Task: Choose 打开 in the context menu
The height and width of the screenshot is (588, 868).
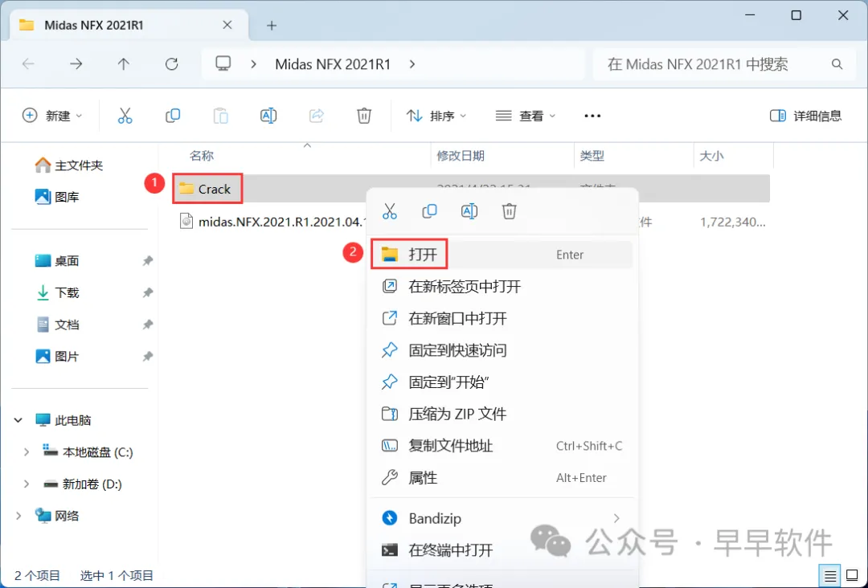Action: 502,255
